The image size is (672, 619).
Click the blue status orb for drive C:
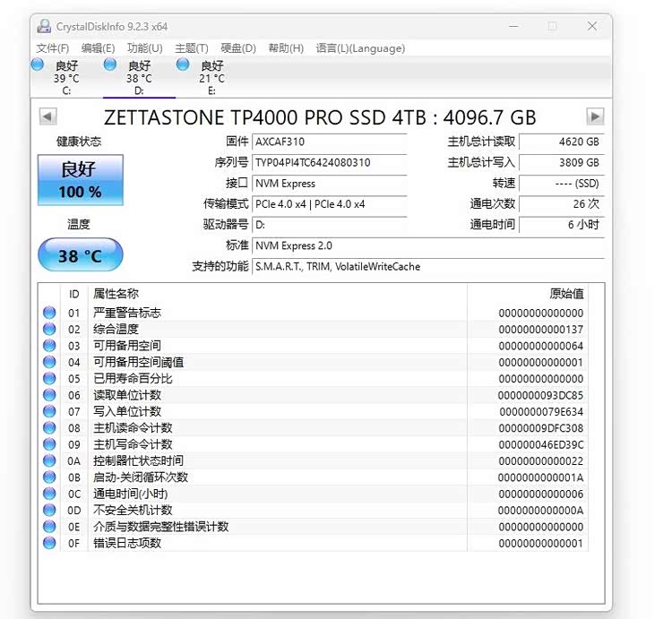38,64
